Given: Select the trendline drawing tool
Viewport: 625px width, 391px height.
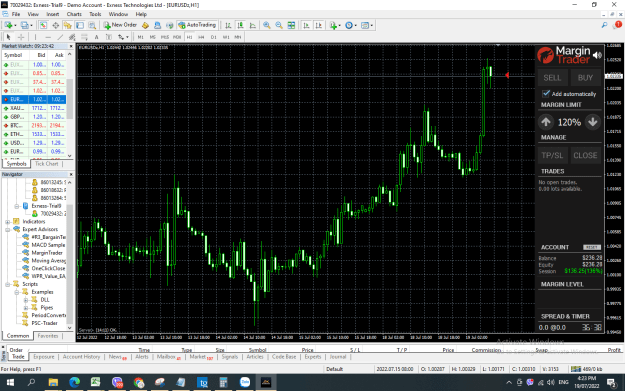Looking at the screenshot, I should (x=60, y=37).
